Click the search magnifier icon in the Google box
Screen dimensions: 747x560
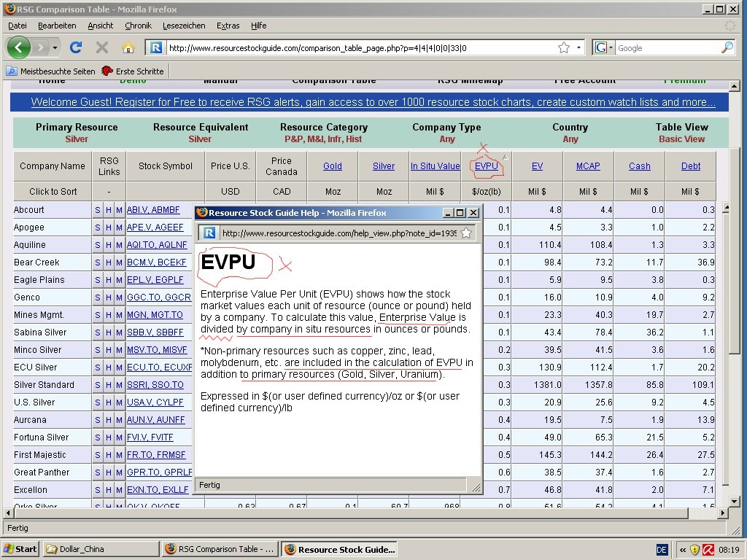click(727, 48)
